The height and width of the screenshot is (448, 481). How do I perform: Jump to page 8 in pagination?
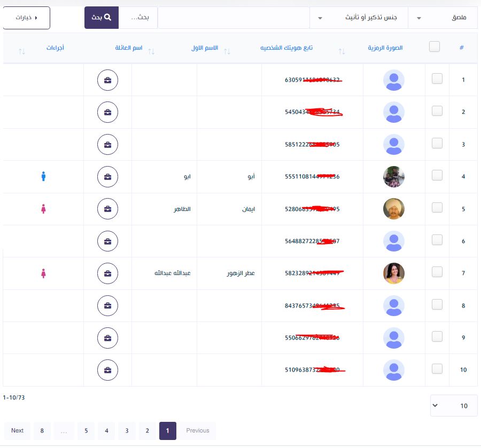coord(42,431)
